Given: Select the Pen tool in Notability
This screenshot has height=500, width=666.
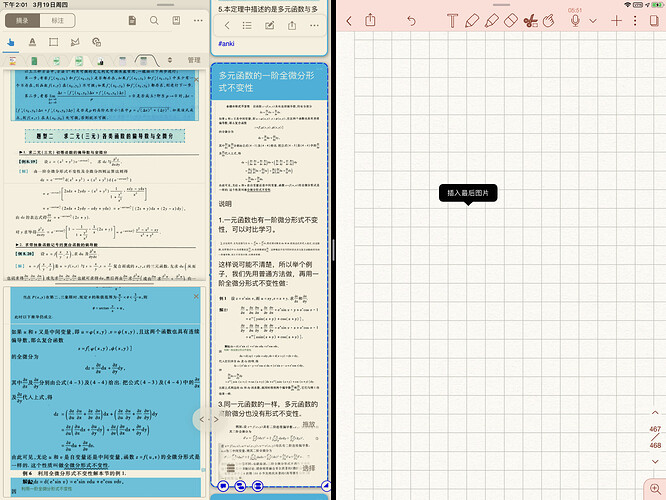Looking at the screenshot, I should coord(472,21).
